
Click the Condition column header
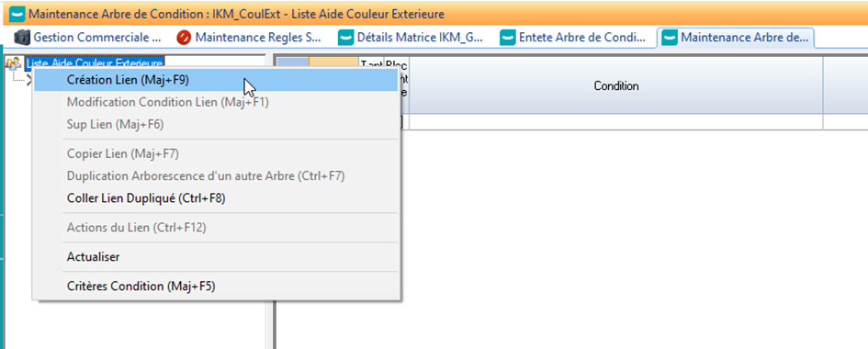(616, 86)
